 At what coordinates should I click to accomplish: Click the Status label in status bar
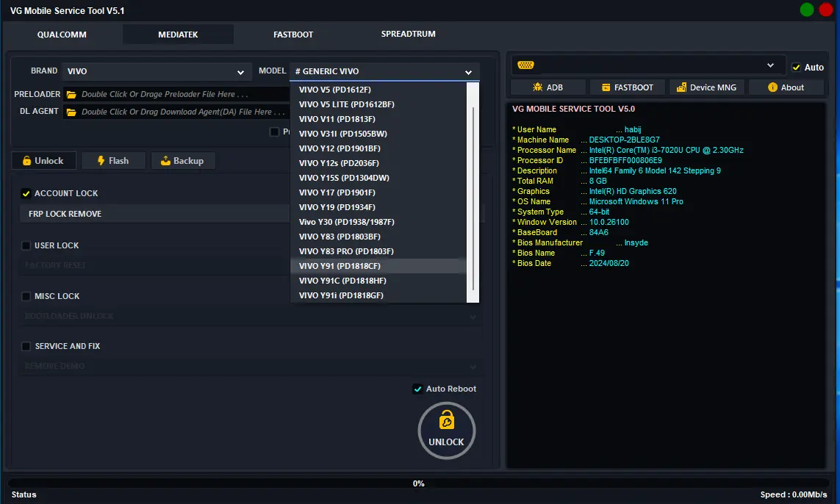pos(24,494)
